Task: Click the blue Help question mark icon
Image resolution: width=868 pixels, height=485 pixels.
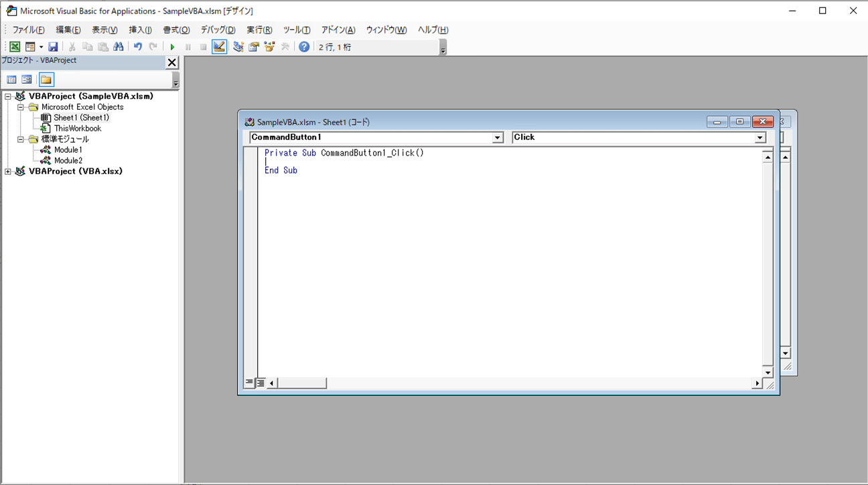Action: 304,47
